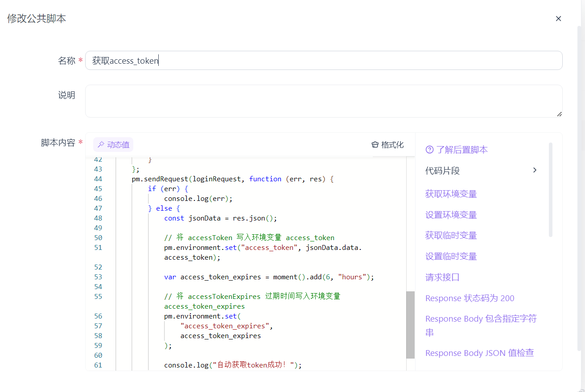Close the 修改公共脚本 dialog
Image resolution: width=585 pixels, height=392 pixels.
tap(558, 18)
